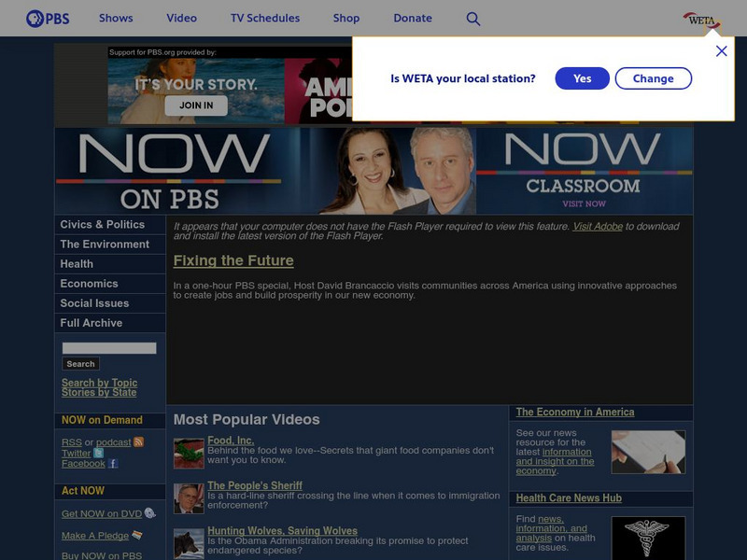Open the TV Schedules menu item
The width and height of the screenshot is (747, 560).
pos(265,18)
